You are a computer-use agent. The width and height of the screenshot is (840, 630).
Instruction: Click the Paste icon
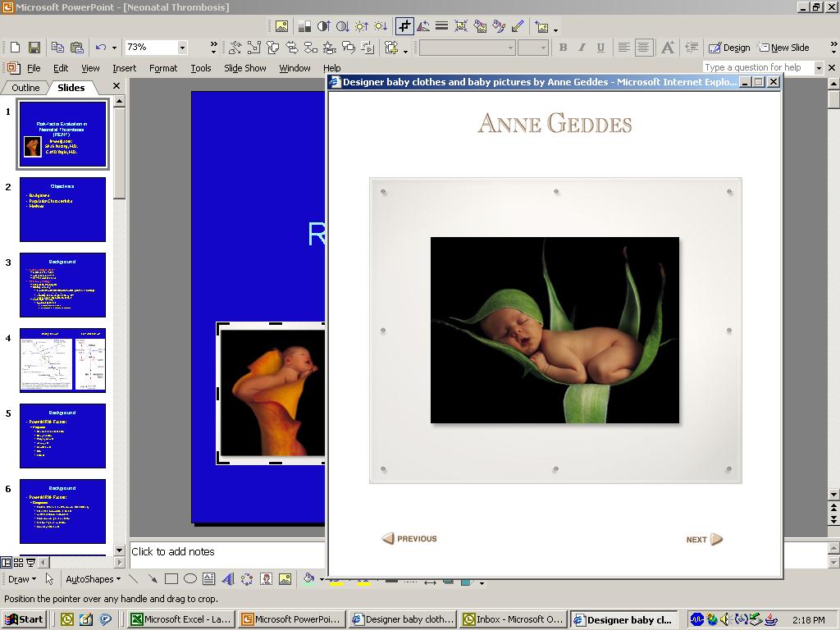(76, 48)
